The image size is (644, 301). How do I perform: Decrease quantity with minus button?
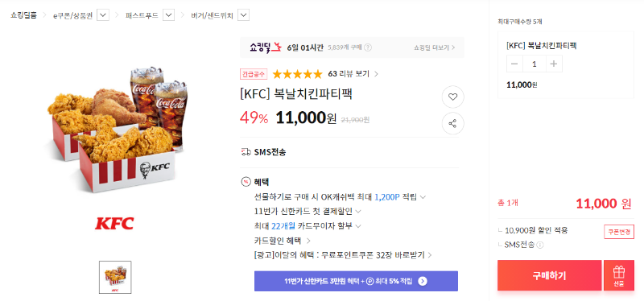point(514,64)
